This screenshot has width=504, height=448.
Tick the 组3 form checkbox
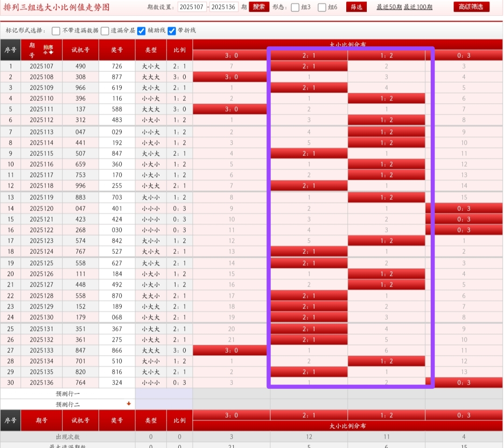click(x=295, y=7)
